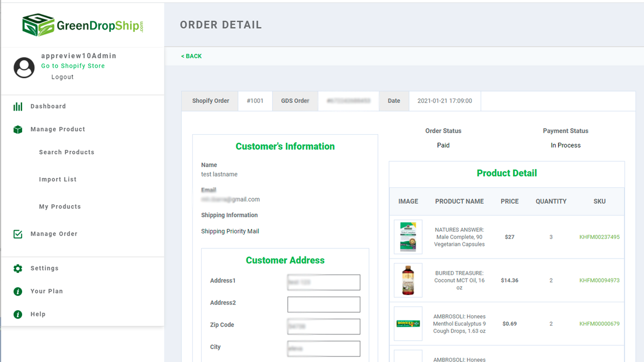Switch to the Shopify Order tab

pyautogui.click(x=210, y=101)
